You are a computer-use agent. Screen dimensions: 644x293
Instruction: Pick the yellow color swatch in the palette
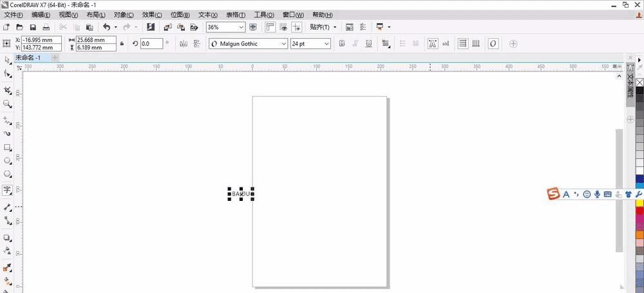pos(639,203)
